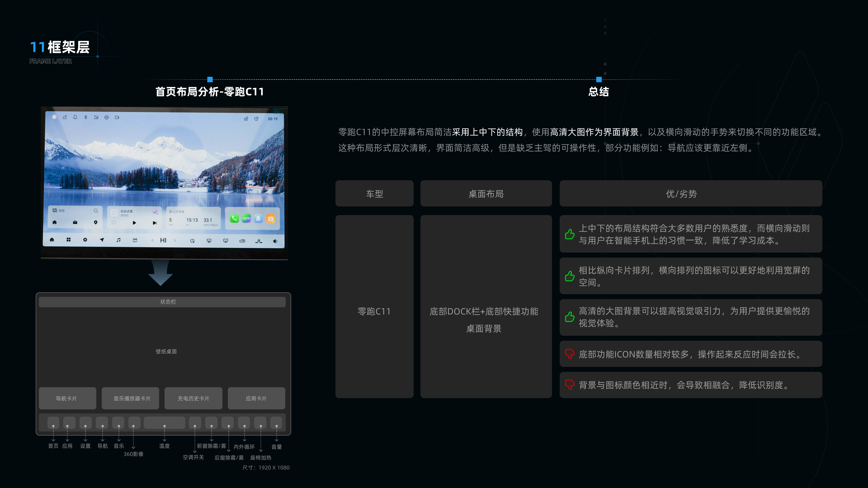Select the 导航卡片 wireframe box
The width and height of the screenshot is (868, 488).
point(67,398)
